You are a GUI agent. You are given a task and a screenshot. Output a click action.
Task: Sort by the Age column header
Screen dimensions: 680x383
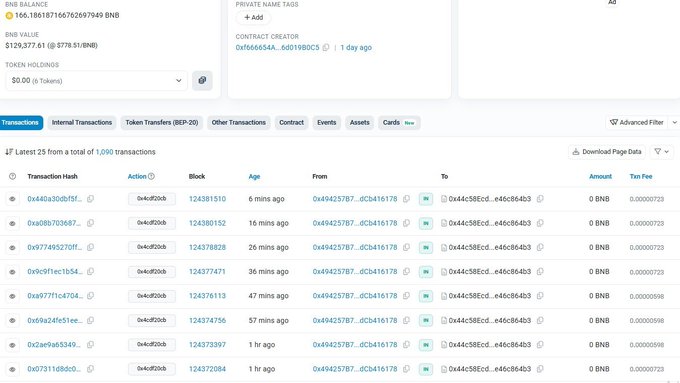tap(254, 177)
